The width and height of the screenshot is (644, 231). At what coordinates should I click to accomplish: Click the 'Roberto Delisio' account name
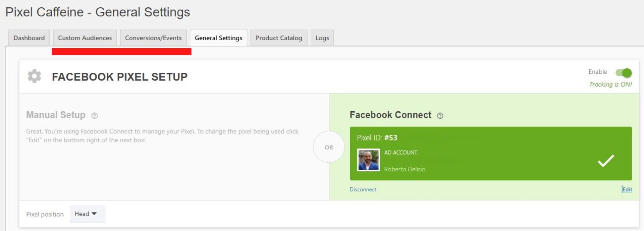[x=405, y=169]
